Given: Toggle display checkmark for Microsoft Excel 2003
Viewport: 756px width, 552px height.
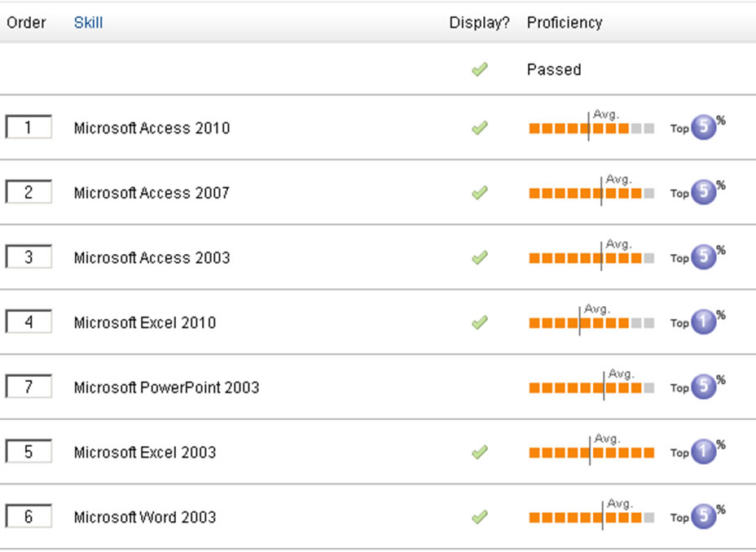Looking at the screenshot, I should (480, 452).
